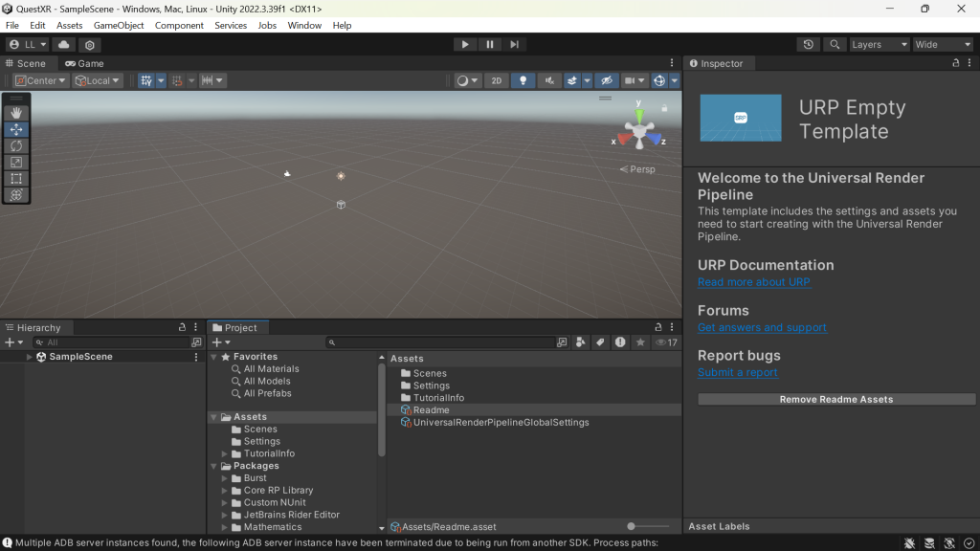Open the Center pivot dropdown
This screenshot has width=980, height=551.
pyautogui.click(x=40, y=80)
